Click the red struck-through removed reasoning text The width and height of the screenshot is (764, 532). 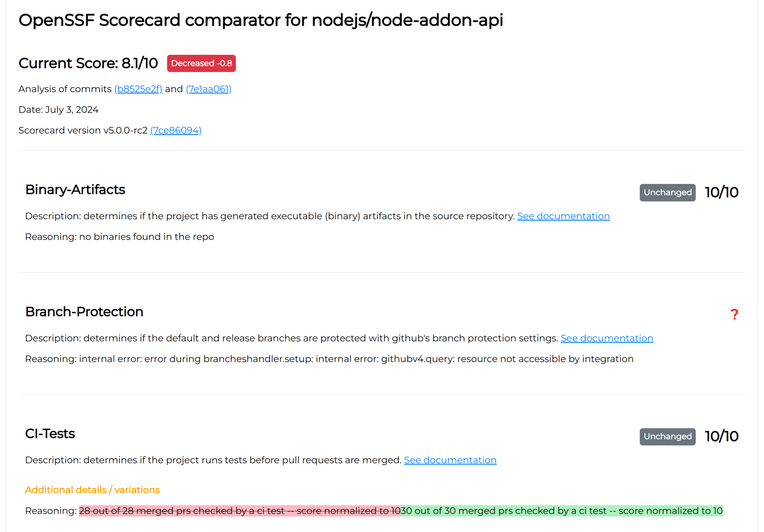point(239,511)
